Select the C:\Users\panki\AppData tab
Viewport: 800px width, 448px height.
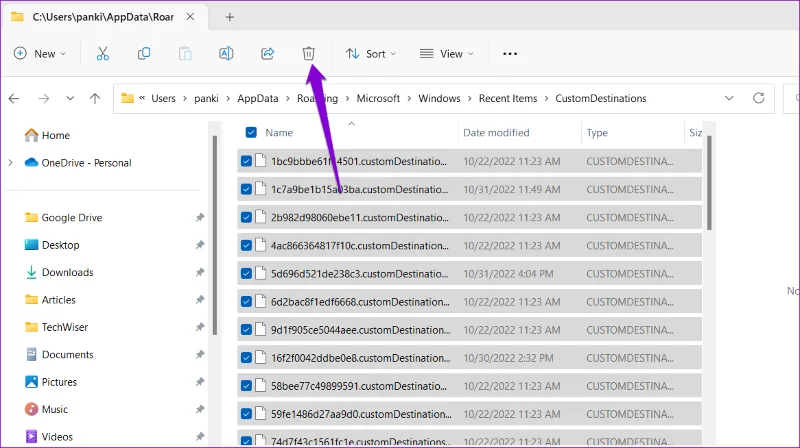(x=103, y=17)
